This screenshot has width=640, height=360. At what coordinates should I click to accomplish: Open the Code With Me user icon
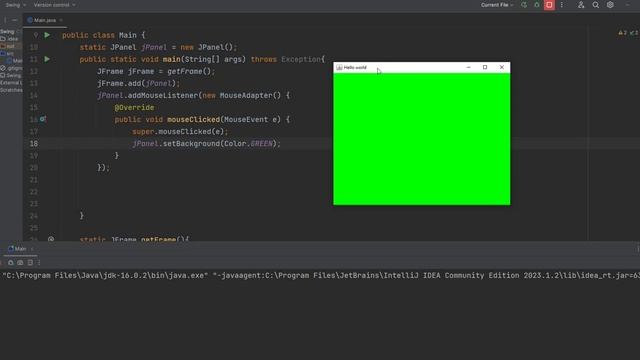point(581,5)
